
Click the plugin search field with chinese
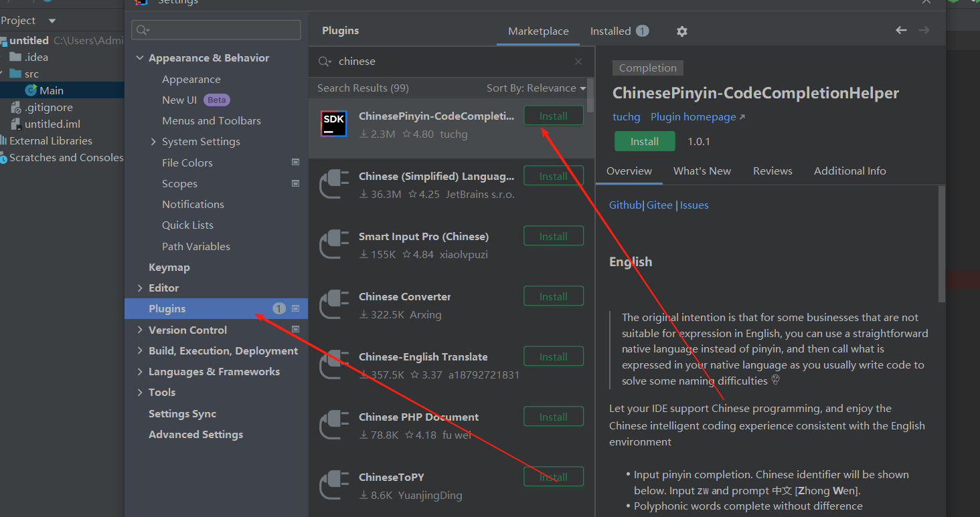click(452, 62)
